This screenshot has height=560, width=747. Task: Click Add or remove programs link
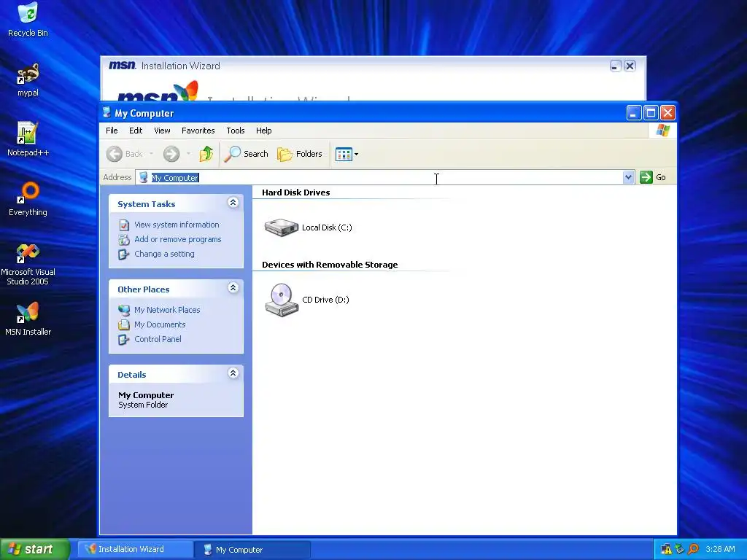click(178, 239)
